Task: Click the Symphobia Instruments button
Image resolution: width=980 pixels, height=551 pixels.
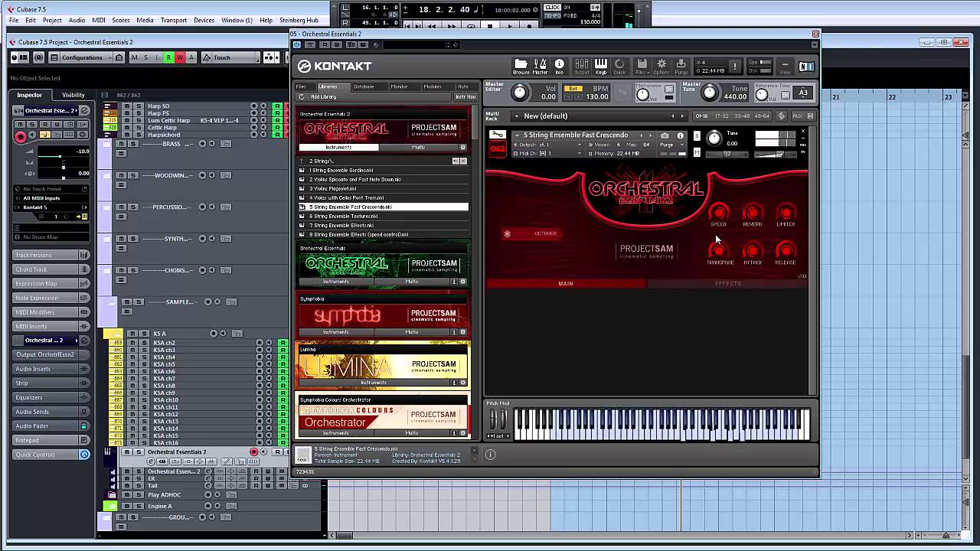Action: [336, 332]
